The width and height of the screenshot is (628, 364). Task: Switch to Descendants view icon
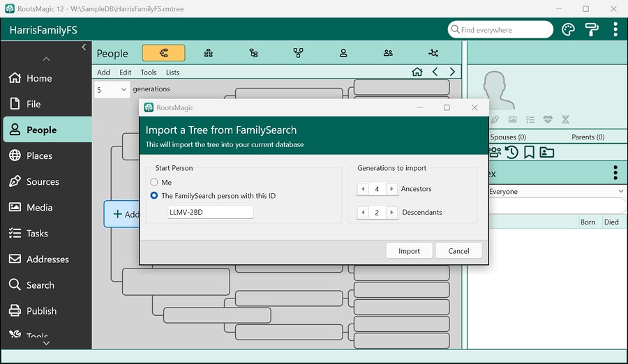coord(253,53)
